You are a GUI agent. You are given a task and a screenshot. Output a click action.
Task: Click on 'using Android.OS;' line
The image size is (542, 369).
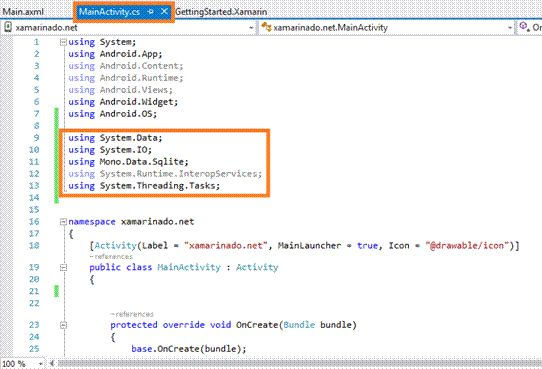click(x=112, y=114)
